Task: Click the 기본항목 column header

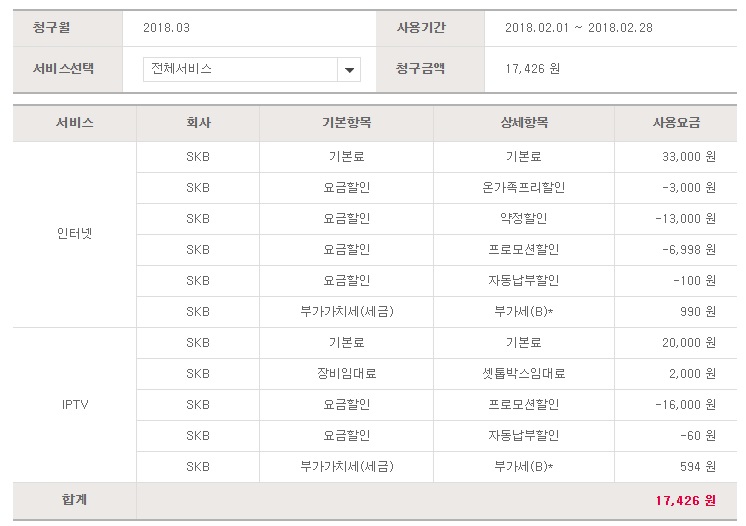Action: coord(346,123)
